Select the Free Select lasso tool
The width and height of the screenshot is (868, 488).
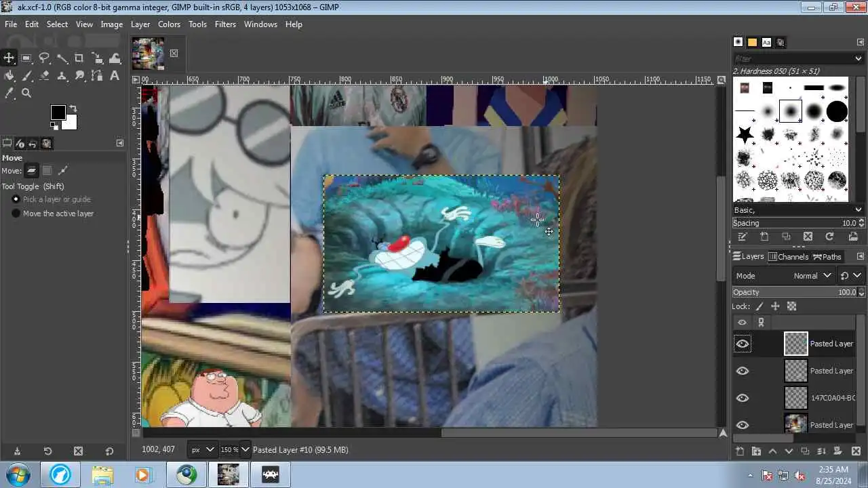(44, 58)
